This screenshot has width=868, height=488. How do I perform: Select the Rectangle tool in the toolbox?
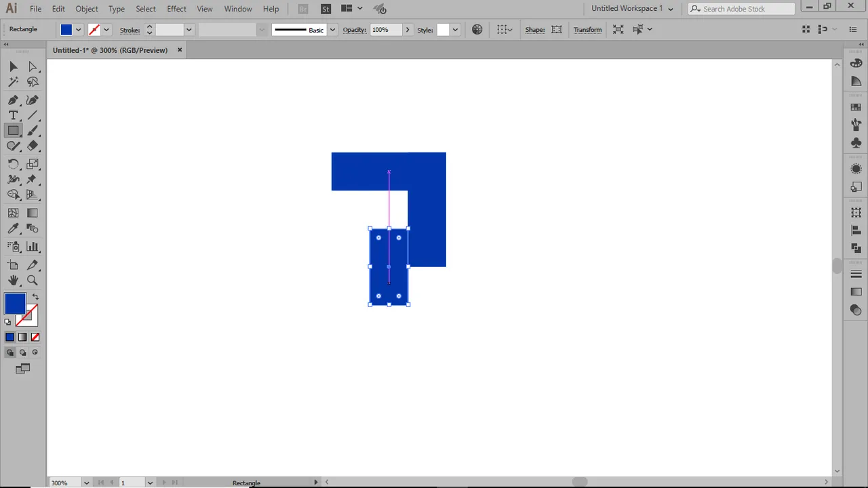(14, 131)
